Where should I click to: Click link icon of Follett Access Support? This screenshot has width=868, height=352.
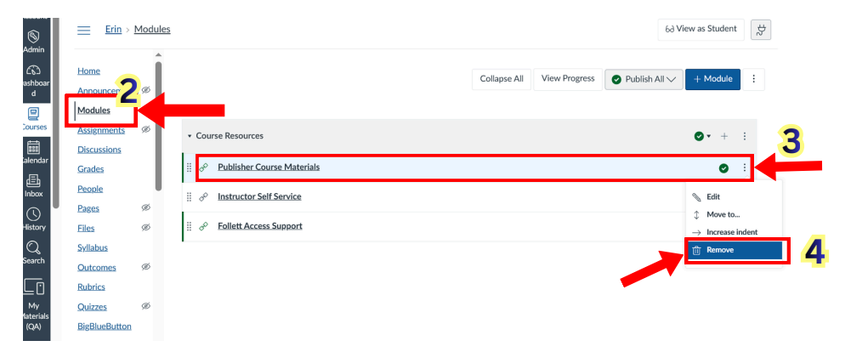coord(203,226)
